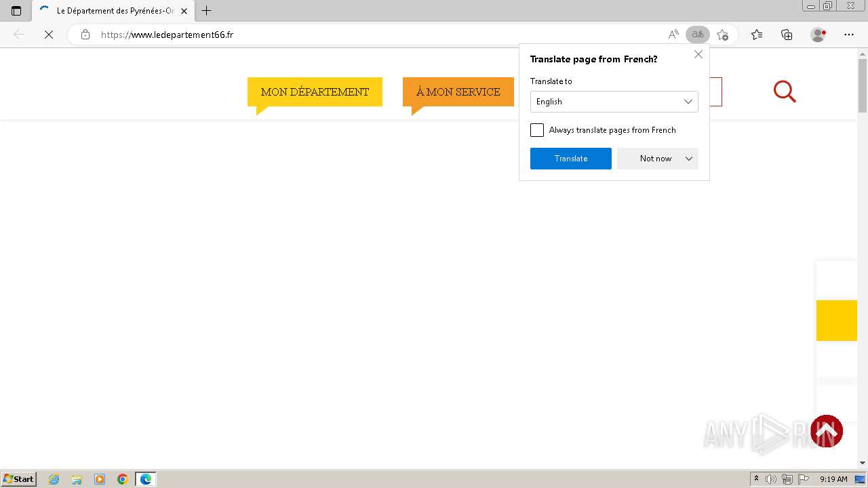868x488 pixels.
Task: Open the Collections panel
Action: (787, 35)
